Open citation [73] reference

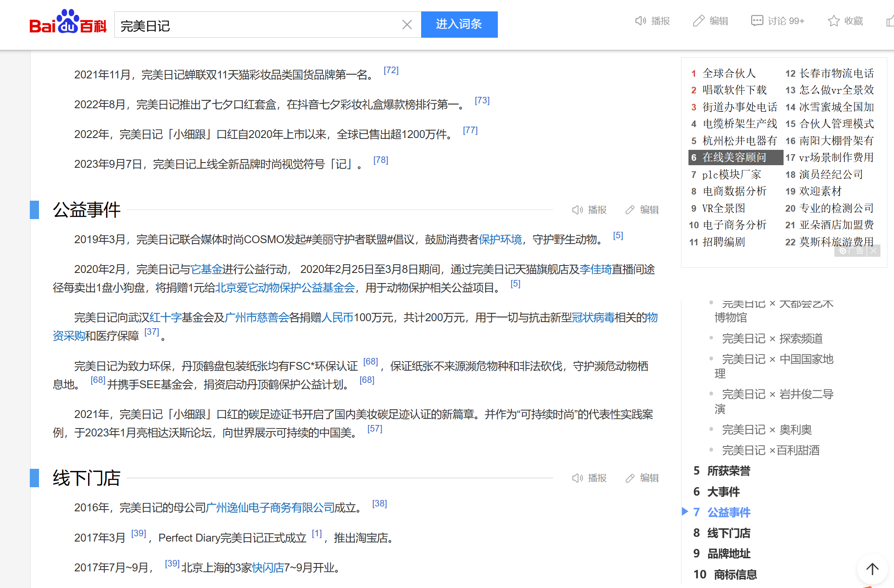click(x=482, y=100)
